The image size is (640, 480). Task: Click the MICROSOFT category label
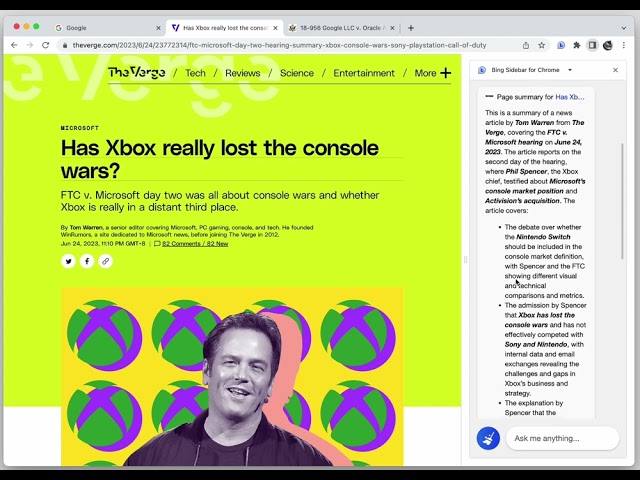click(x=80, y=128)
